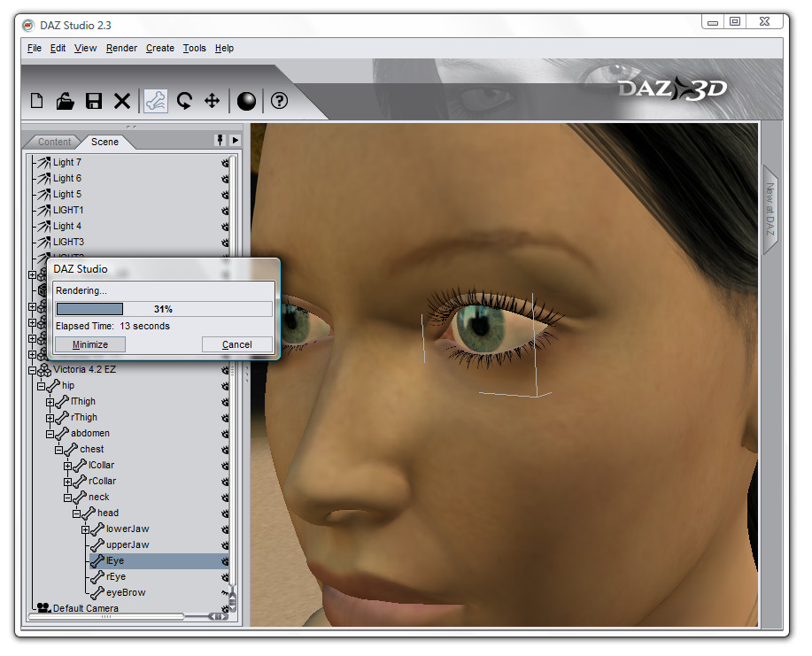Start a render with the sphere icon

(x=246, y=100)
